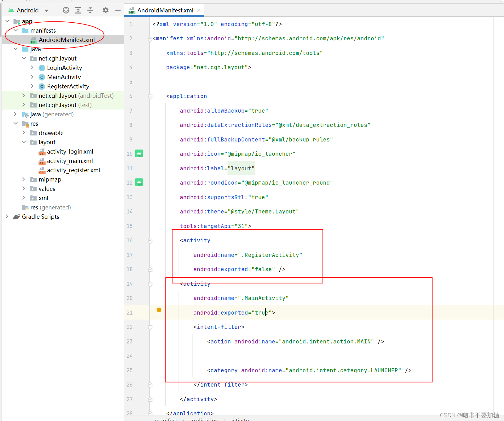The width and height of the screenshot is (504, 421).
Task: Open the project panel settings gear
Action: [x=105, y=10]
